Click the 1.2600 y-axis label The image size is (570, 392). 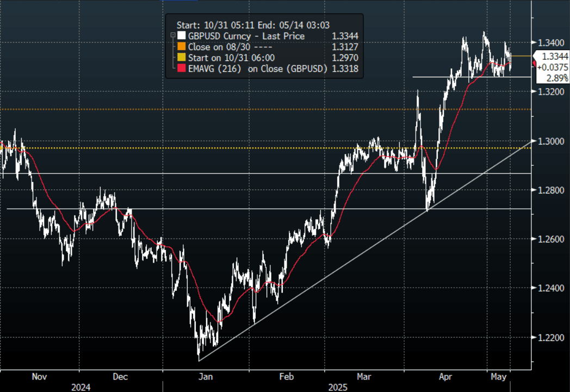551,239
